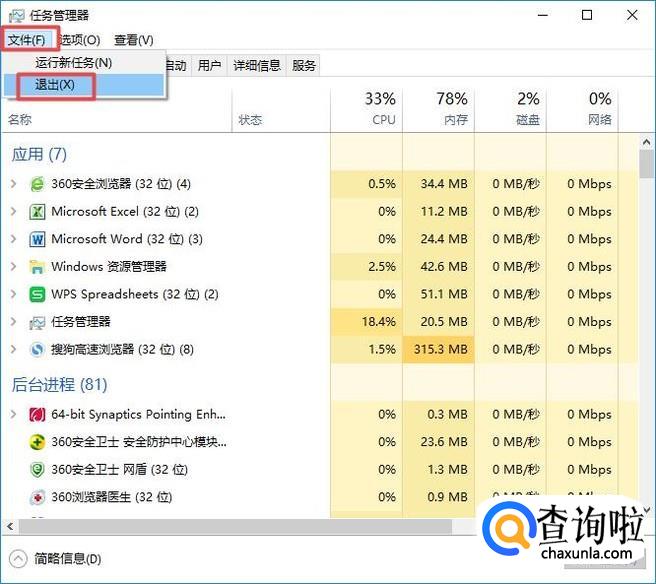Minimize the Task Manager window
Image resolution: width=656 pixels, height=584 pixels.
click(x=543, y=15)
